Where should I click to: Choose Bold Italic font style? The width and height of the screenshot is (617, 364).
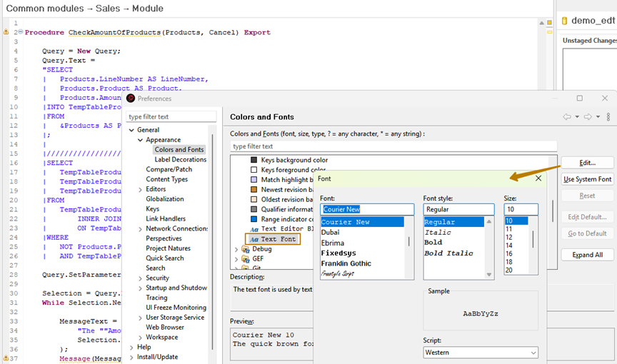coord(449,253)
